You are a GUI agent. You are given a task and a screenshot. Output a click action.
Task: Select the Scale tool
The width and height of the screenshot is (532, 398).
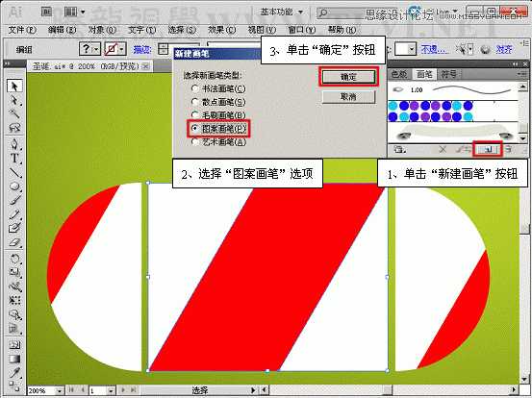[14, 273]
